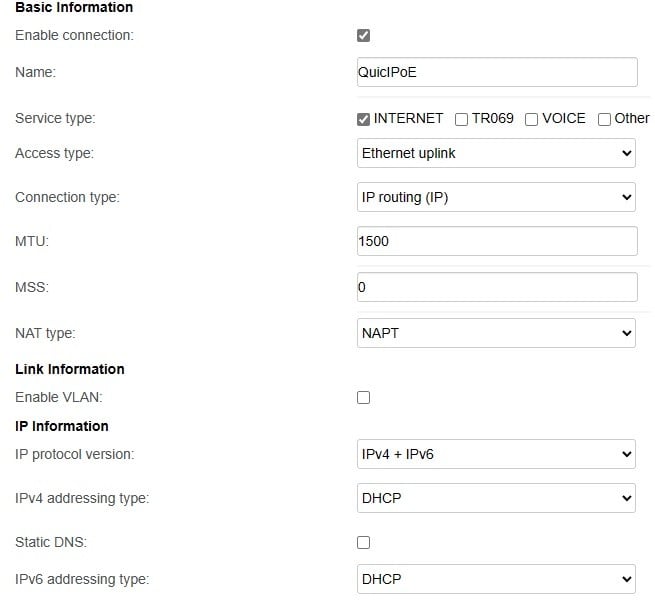The image size is (655, 613).
Task: Check the Other service type checkbox
Action: (x=604, y=120)
